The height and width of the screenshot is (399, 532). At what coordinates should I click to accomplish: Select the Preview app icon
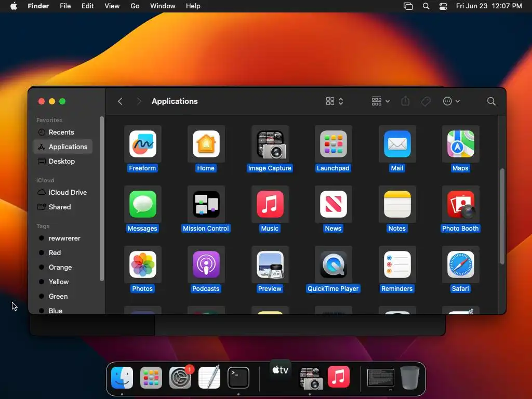tap(270, 264)
